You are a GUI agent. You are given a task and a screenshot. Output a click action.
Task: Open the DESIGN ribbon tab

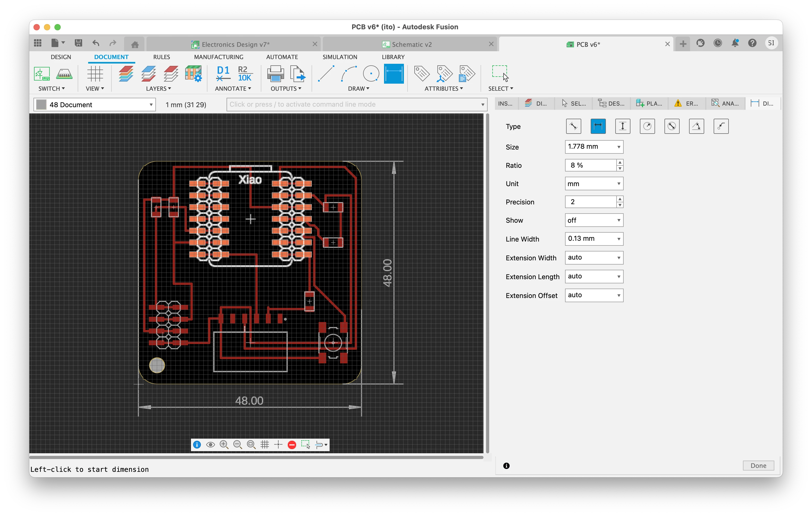click(x=61, y=57)
